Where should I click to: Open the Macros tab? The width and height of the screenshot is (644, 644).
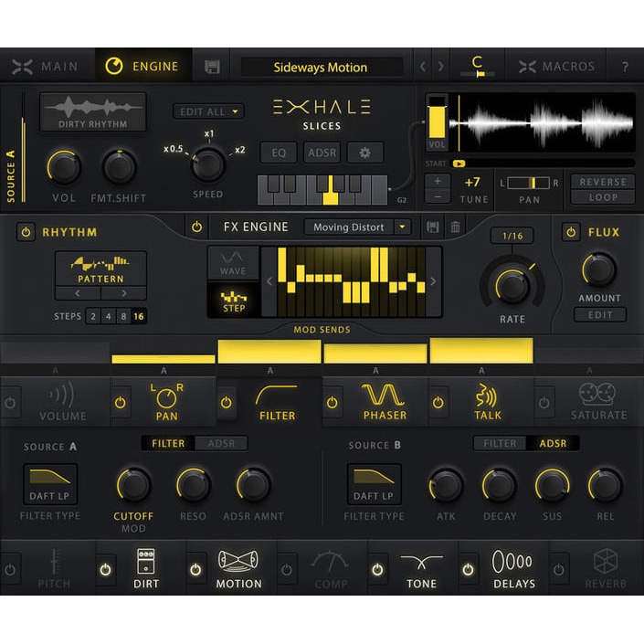(x=556, y=67)
